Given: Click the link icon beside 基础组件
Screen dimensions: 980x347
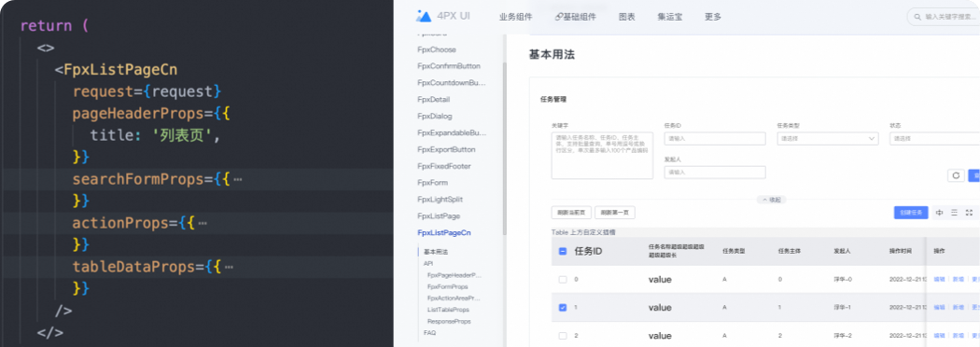Looking at the screenshot, I should pyautogui.click(x=558, y=17).
